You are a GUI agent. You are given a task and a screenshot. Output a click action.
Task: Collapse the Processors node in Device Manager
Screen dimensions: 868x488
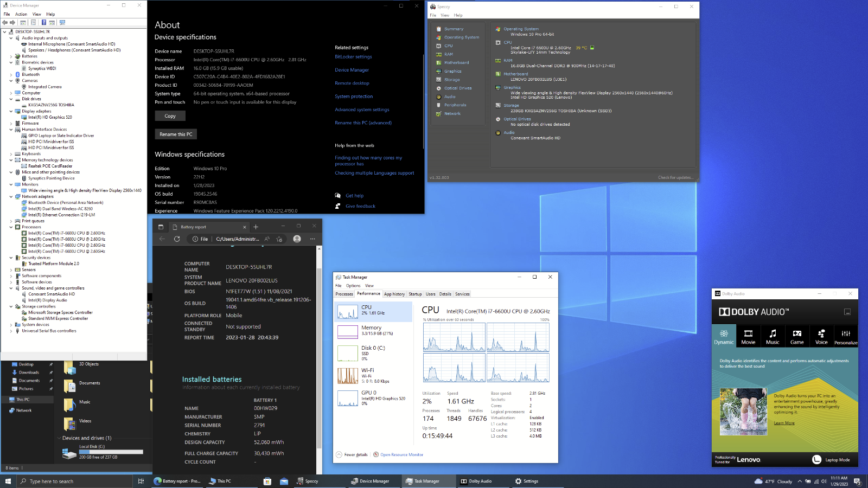[11, 227]
